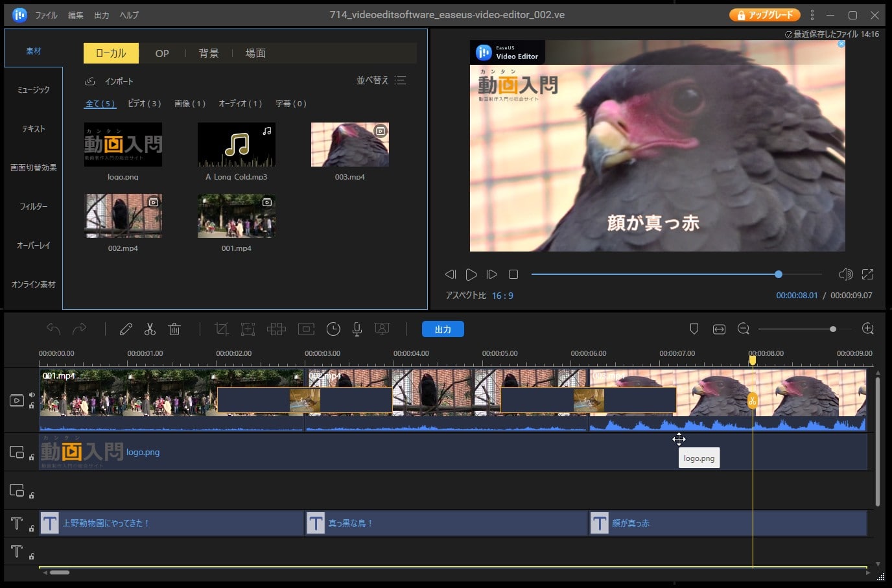Lock the empty second overlay track
The image size is (892, 588).
pos(31,495)
